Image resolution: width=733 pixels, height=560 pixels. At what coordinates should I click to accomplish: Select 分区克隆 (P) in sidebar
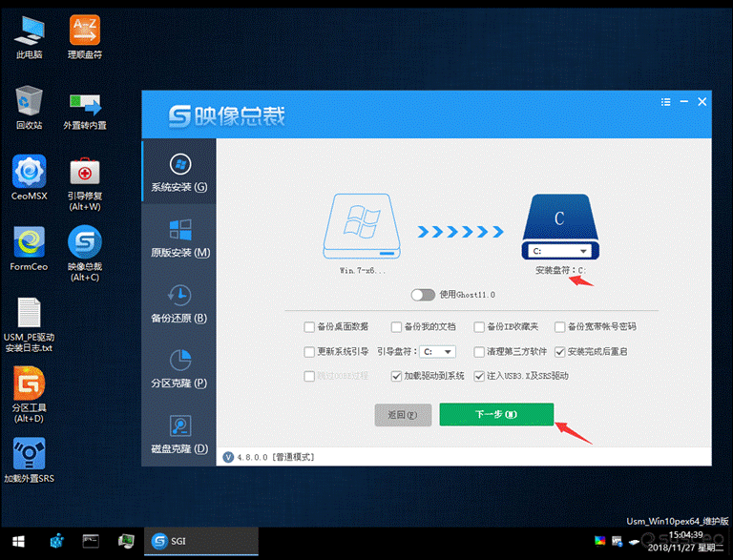point(179,368)
